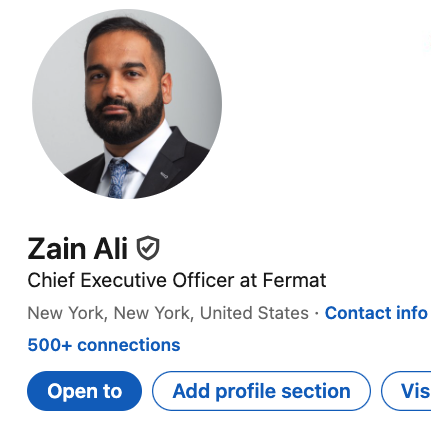Click the Chief Executive Officer at Fermat headline
431x431 pixels.
point(177,280)
